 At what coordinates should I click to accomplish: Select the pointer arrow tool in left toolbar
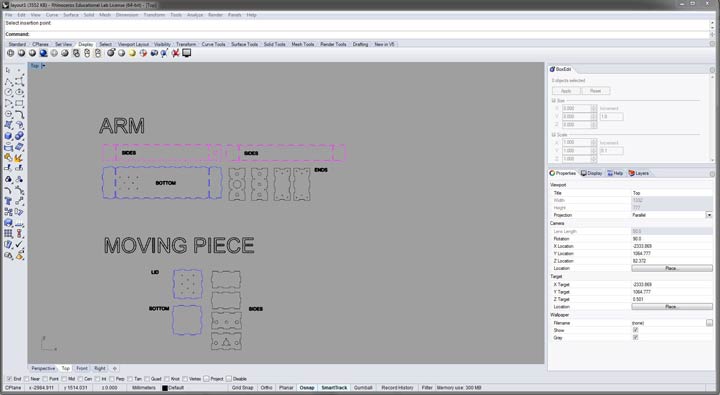8,70
